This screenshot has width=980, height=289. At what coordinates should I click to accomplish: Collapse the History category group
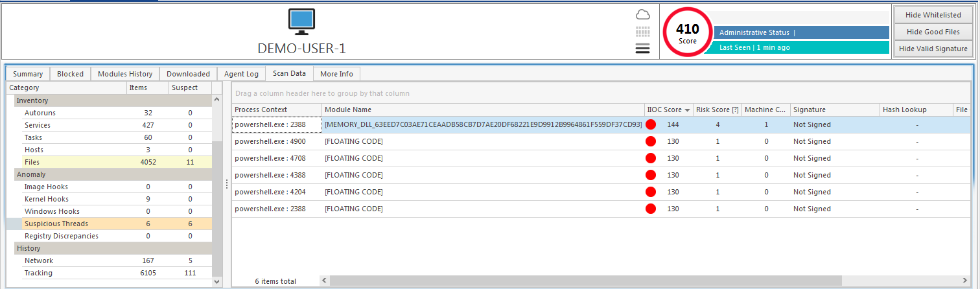click(113, 248)
